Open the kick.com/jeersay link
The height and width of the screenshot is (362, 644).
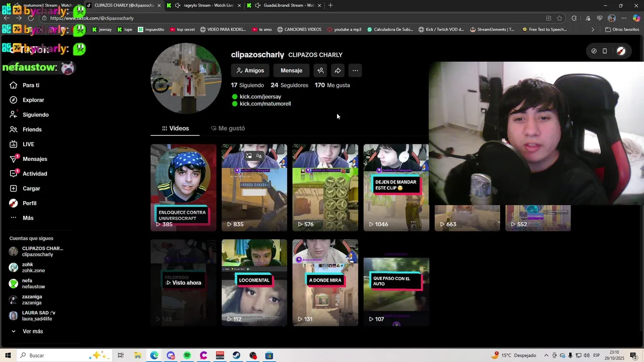(x=260, y=97)
